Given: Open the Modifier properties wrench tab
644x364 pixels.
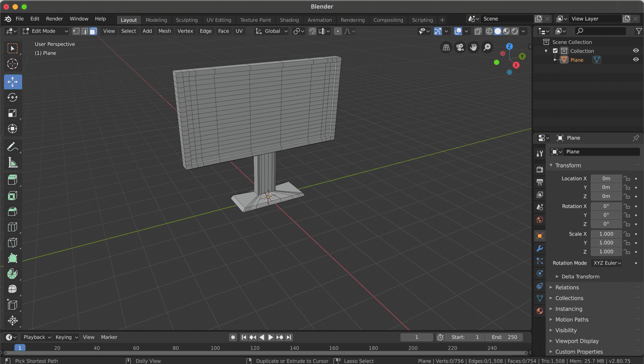Looking at the screenshot, I should click(540, 248).
